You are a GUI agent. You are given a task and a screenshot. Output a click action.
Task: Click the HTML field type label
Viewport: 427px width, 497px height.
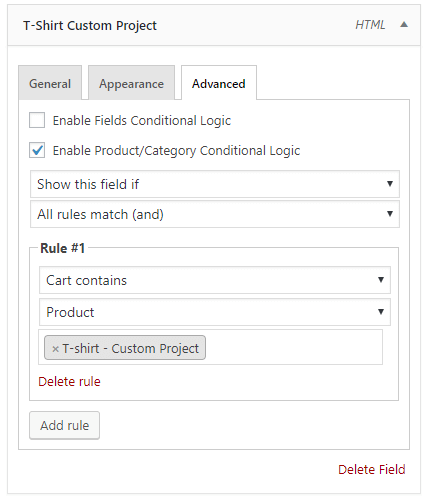pyautogui.click(x=370, y=25)
